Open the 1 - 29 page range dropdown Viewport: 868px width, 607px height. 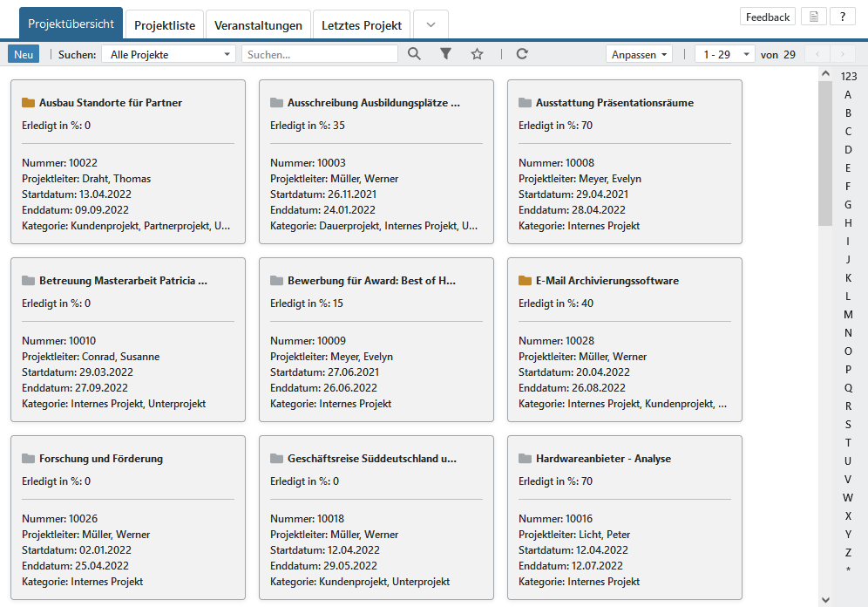[724, 54]
